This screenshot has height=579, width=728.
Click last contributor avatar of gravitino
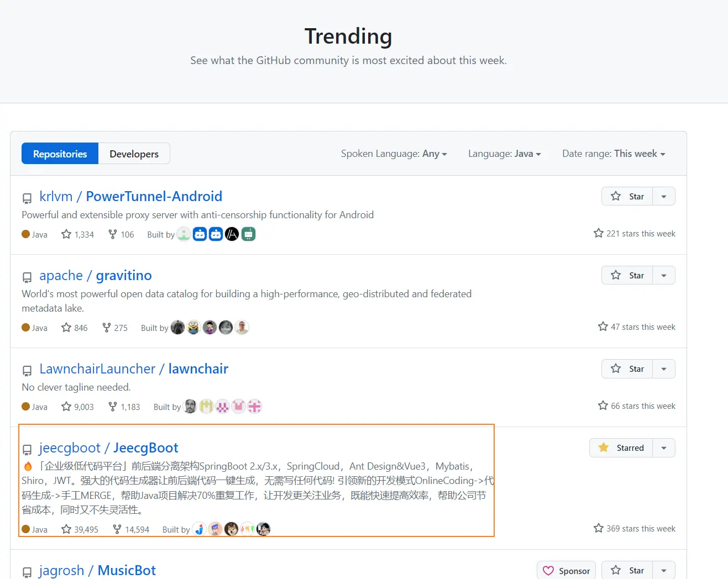click(242, 328)
